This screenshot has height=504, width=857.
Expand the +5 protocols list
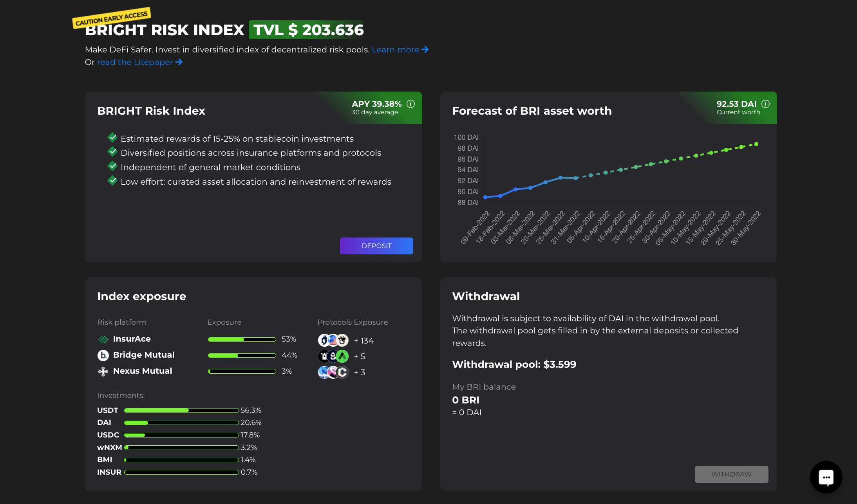tap(360, 356)
